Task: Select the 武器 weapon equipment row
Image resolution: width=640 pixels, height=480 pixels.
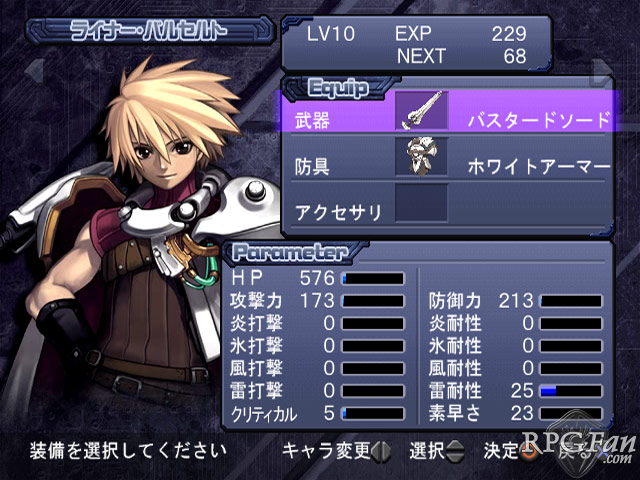Action: 447,111
